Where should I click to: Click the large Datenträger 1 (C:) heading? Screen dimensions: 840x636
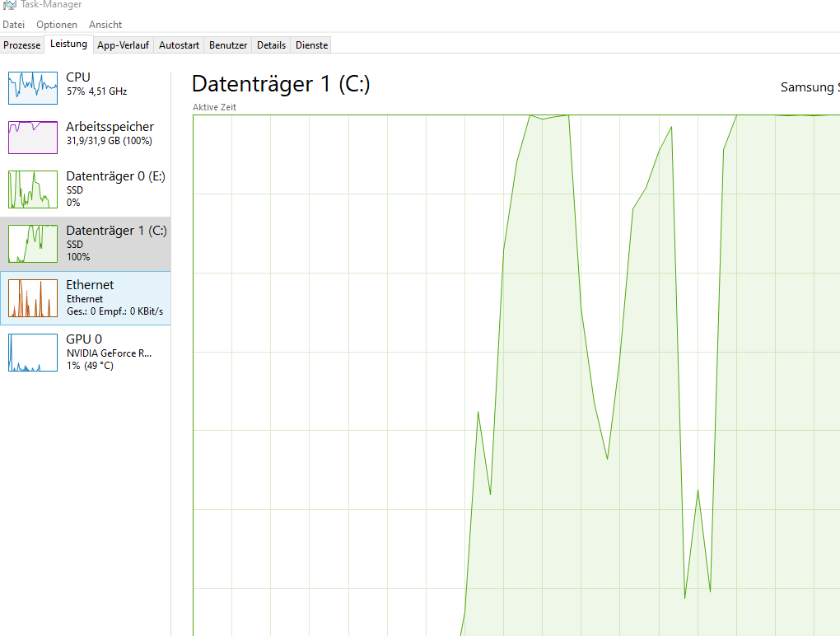click(281, 84)
